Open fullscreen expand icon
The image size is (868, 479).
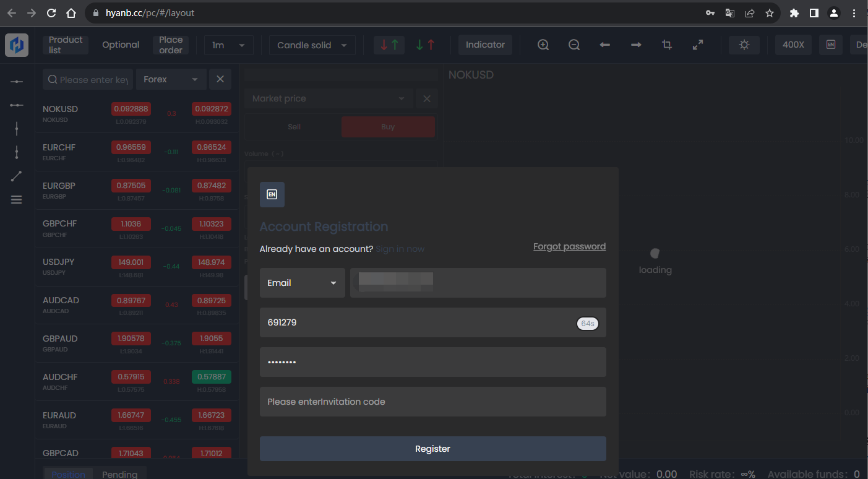[x=698, y=45]
